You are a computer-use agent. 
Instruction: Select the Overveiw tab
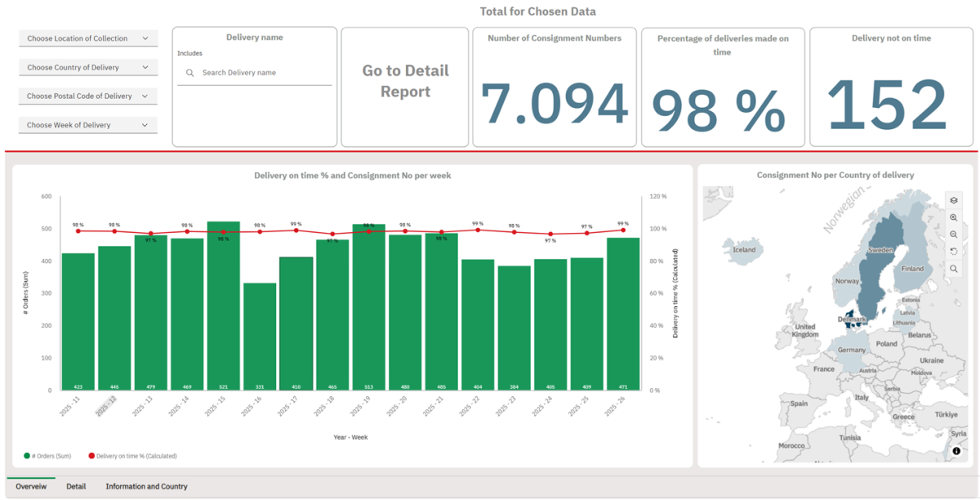31,486
